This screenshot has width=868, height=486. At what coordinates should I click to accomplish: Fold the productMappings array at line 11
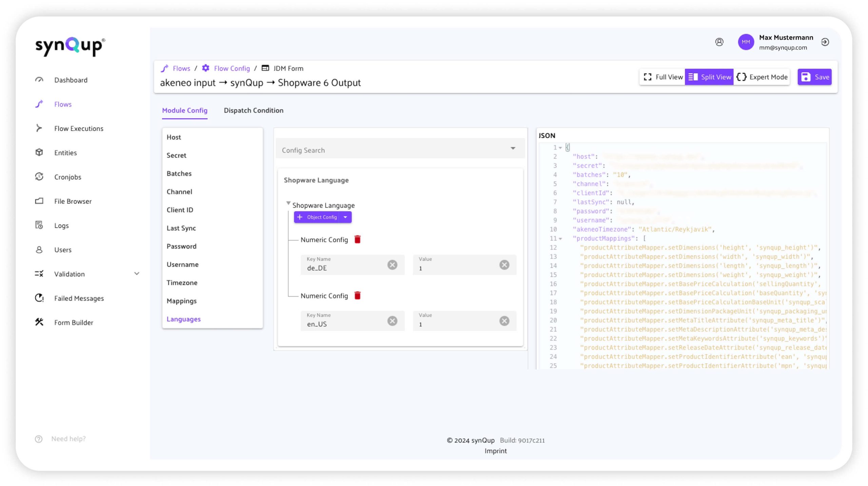tap(560, 239)
